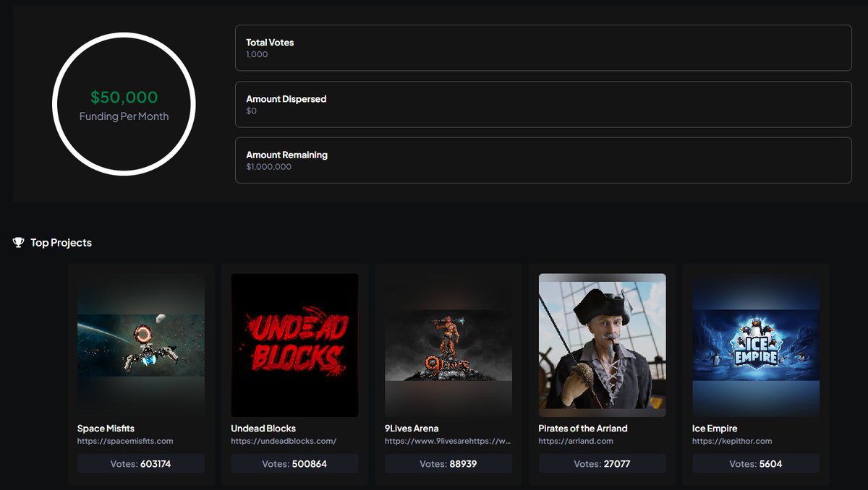This screenshot has height=490, width=868.
Task: Visit the undeadblocks.com link
Action: (x=284, y=441)
